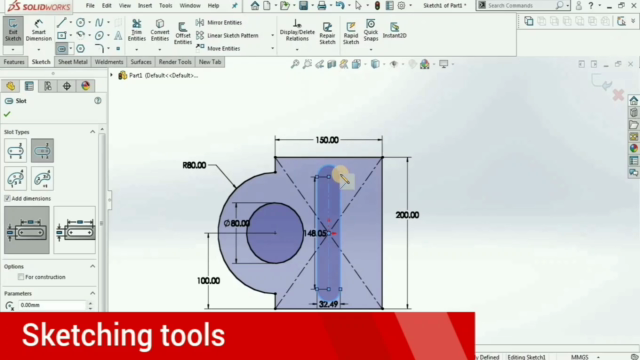
Task: Open the Display Manager tab icon
Action: coord(85,86)
